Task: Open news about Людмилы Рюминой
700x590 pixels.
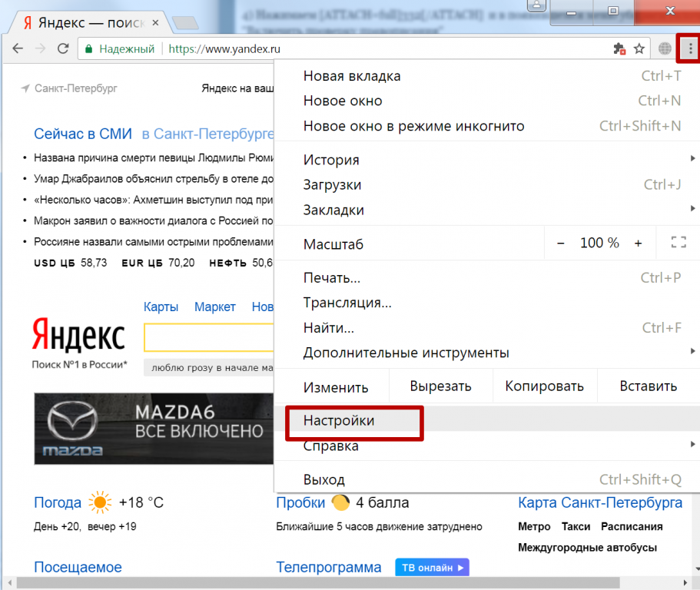Action: coord(154,157)
